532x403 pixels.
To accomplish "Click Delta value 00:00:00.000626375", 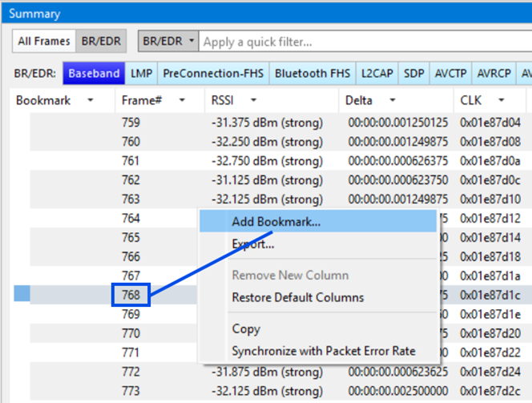I will tap(398, 161).
